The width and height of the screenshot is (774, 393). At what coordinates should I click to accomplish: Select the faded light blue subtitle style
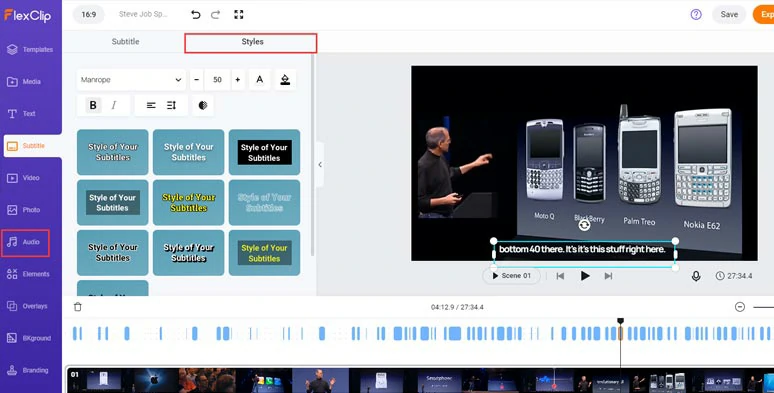pos(264,202)
